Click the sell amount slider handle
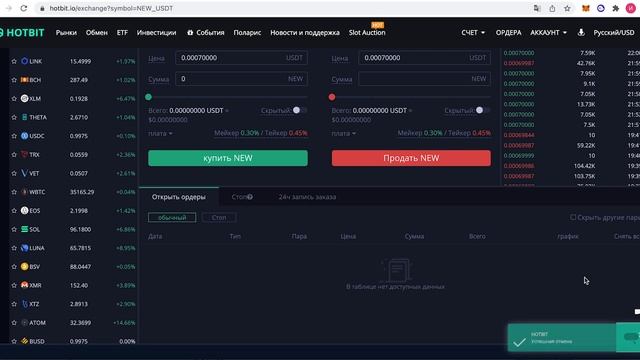Image resolution: width=640 pixels, height=360 pixels. tap(332, 97)
